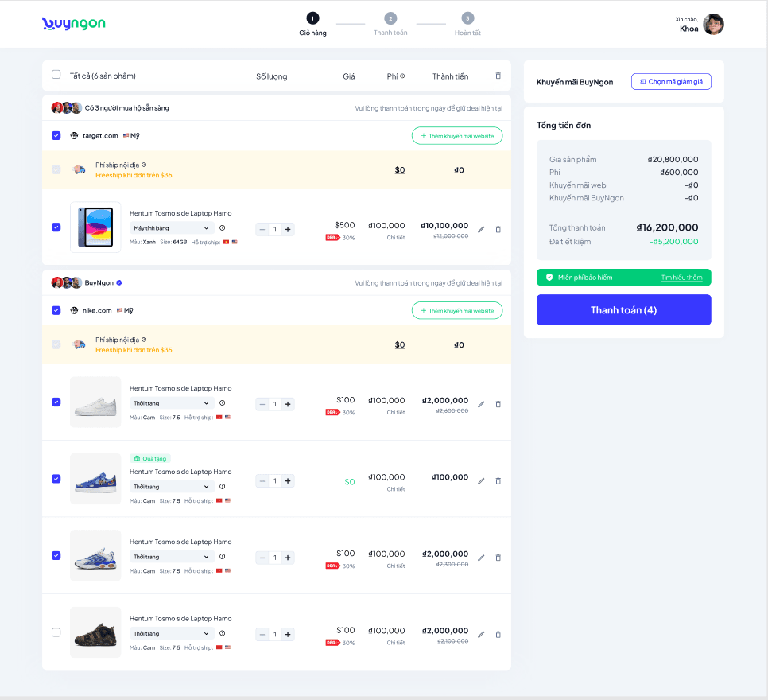Uncheck the blue-white runner shoe checkbox

point(56,555)
